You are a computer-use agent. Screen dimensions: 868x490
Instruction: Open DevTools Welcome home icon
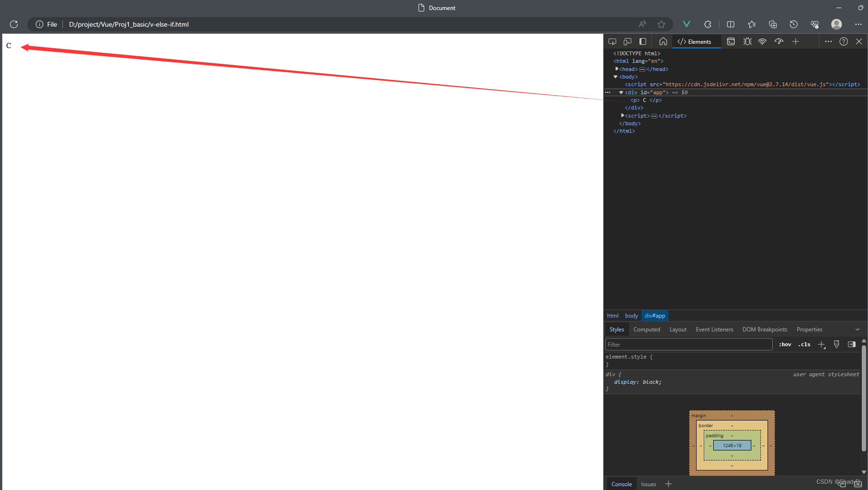pos(663,41)
